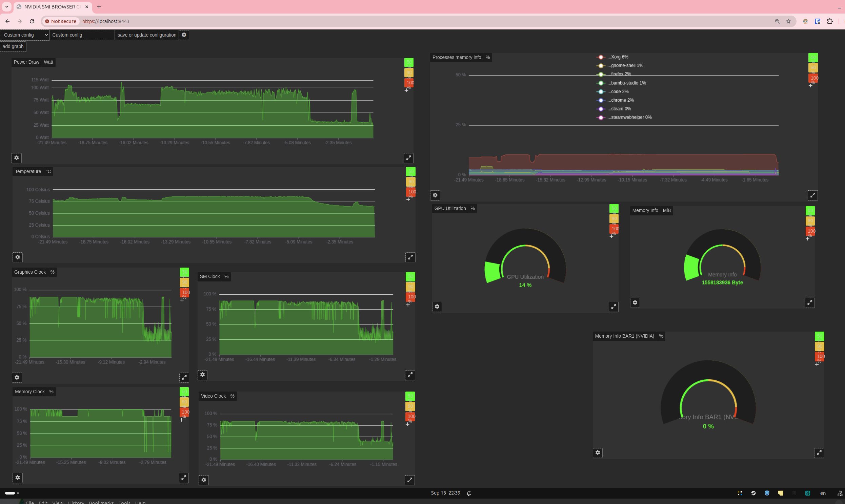The height and width of the screenshot is (504, 845).
Task: Select green 50% swatch on Temperature graph
Action: (x=410, y=171)
